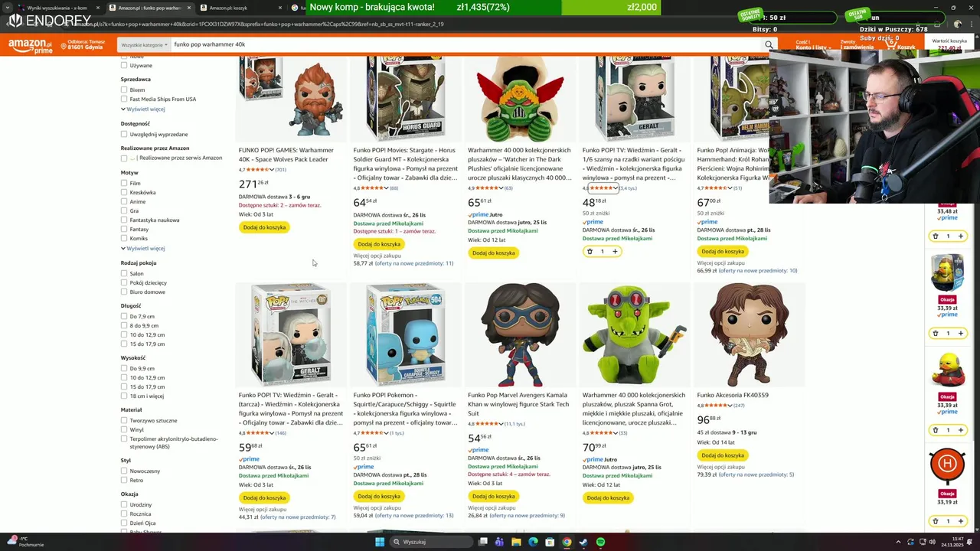Click the Windows Start button

[379, 542]
